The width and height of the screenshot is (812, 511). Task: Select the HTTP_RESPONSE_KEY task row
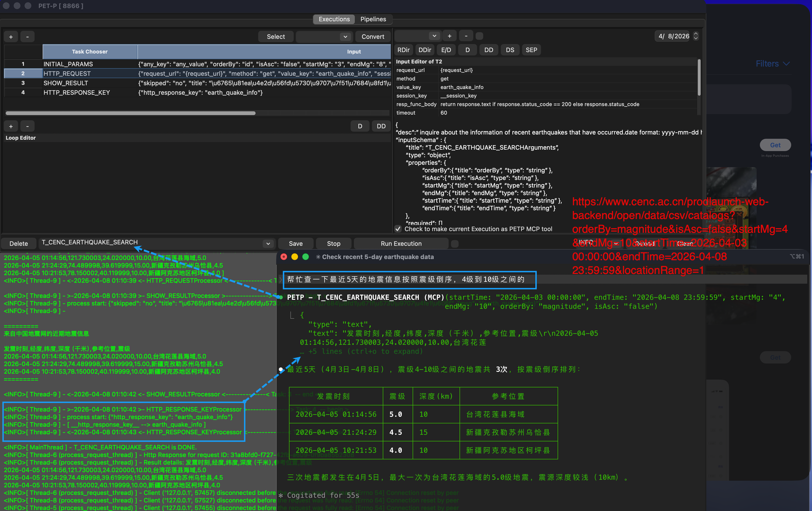(77, 92)
